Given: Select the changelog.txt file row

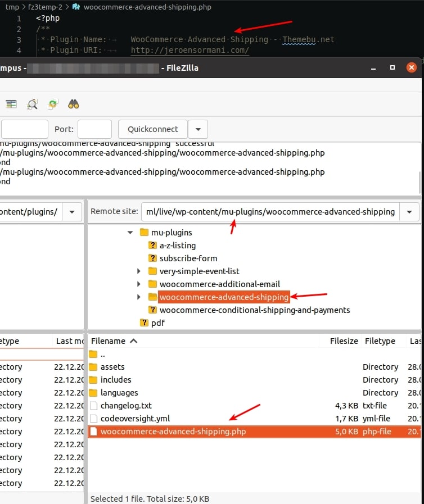Looking at the screenshot, I should point(254,406).
